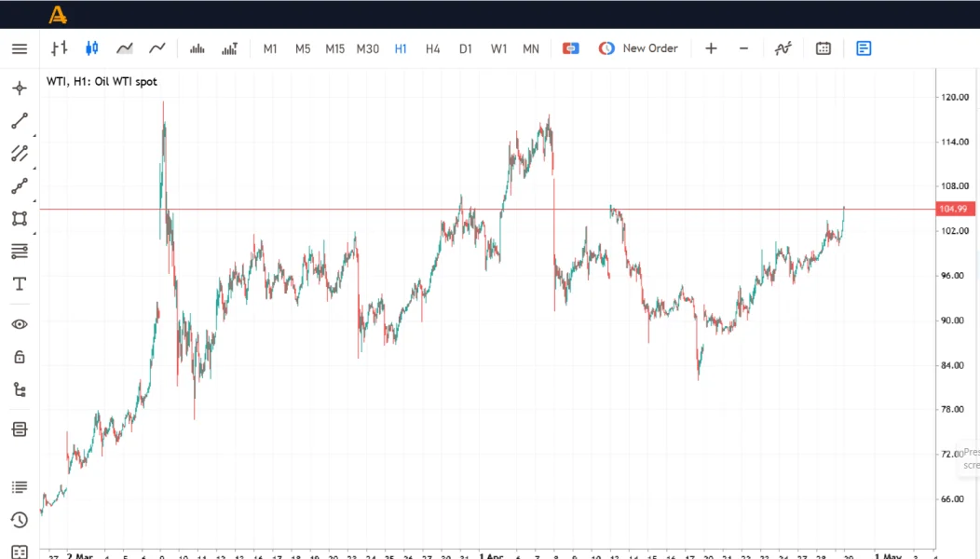
Task: Open bottom sidebar table icon
Action: point(20,552)
